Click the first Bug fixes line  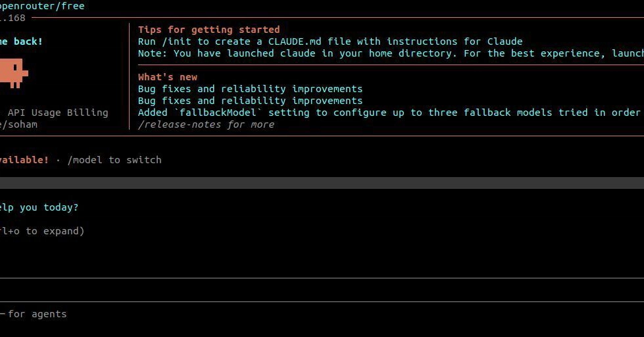250,89
